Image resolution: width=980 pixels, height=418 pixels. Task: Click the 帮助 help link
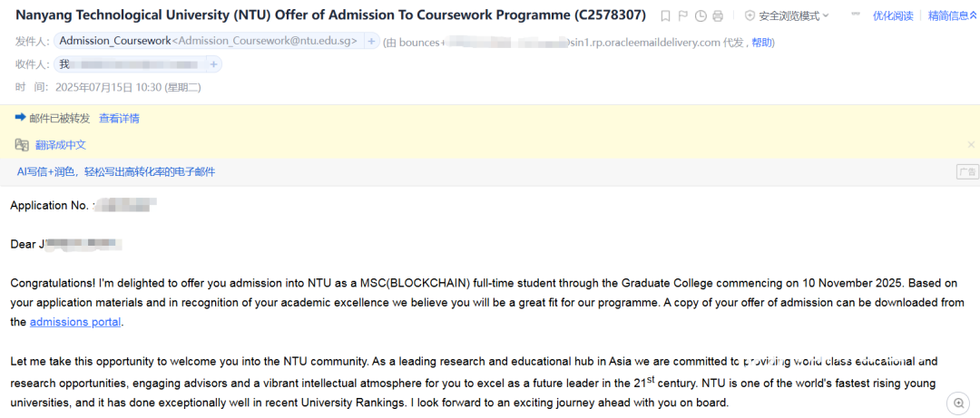click(x=762, y=43)
